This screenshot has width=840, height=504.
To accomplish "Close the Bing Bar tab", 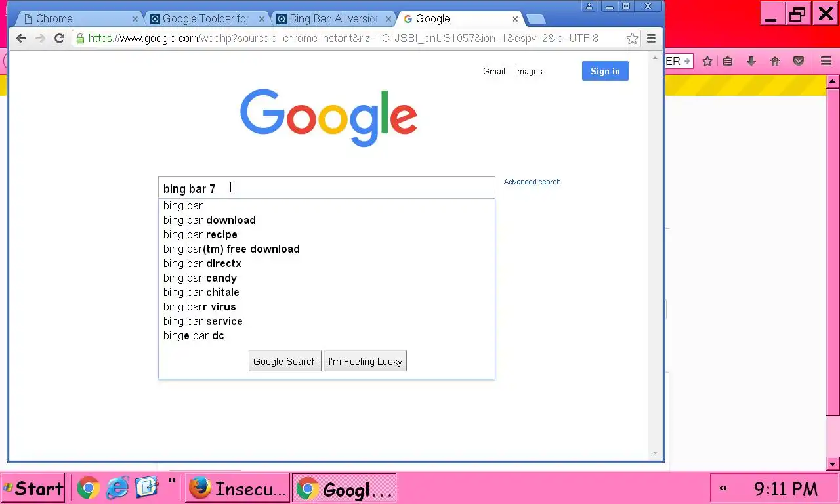I will [388, 19].
